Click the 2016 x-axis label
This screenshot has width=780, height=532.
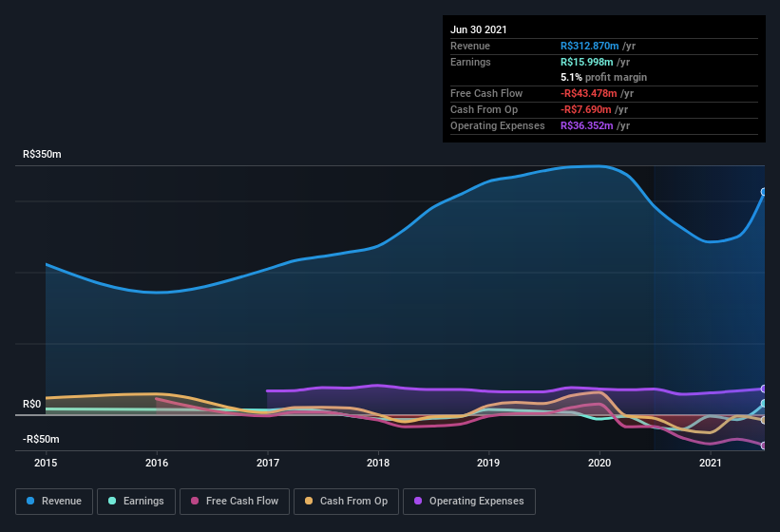pos(157,463)
